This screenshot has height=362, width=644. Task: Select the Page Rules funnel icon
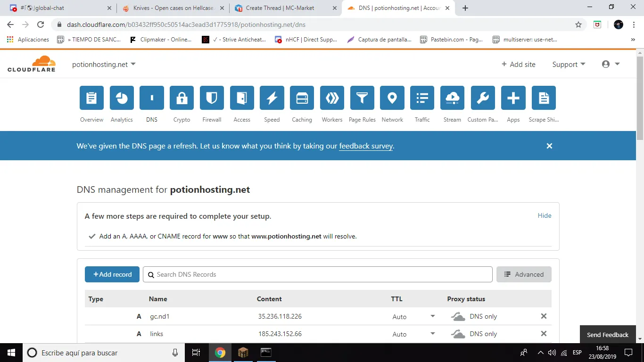(362, 98)
